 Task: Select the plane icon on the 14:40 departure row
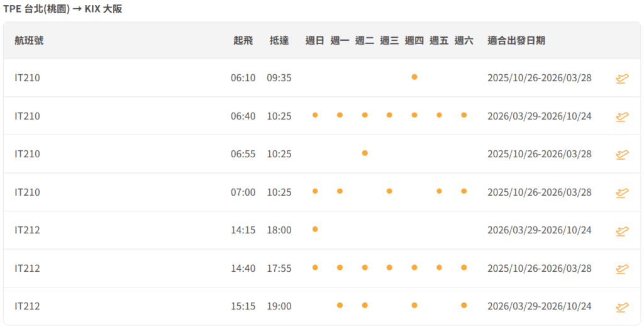[621, 269]
